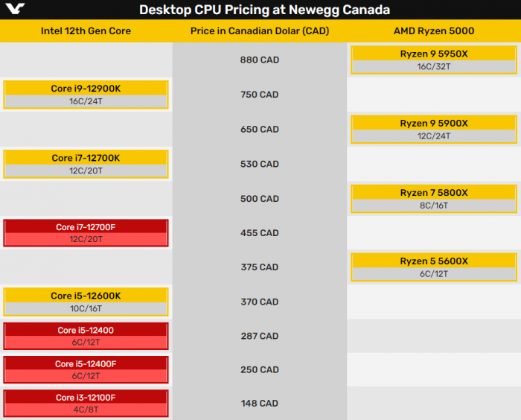Select the red Core i5-12400 box
The height and width of the screenshot is (420, 521).
point(86,336)
